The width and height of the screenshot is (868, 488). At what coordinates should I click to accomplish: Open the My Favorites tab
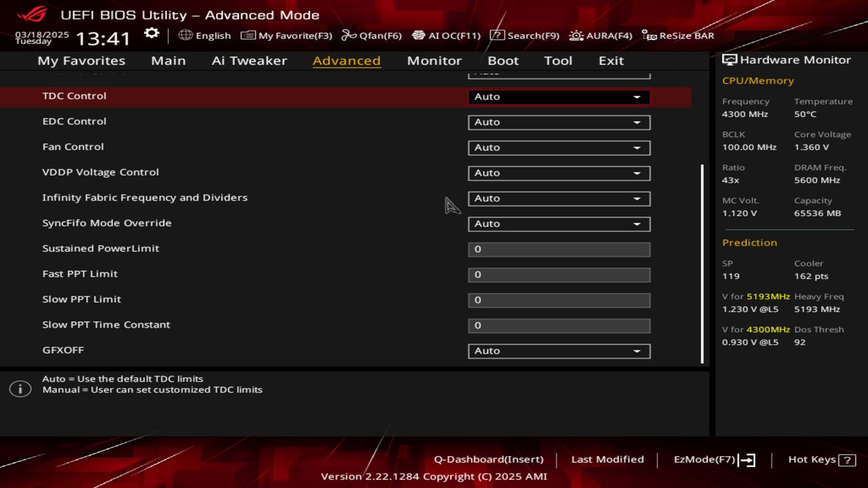coord(81,60)
